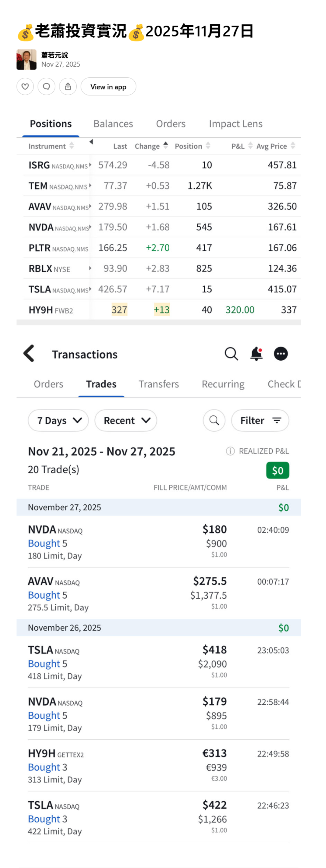Click the round search button beside Filter

tap(214, 421)
